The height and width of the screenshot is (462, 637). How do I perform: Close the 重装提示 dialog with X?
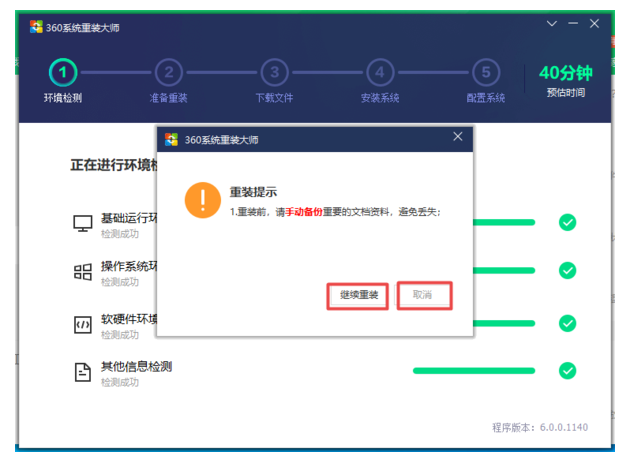pyautogui.click(x=458, y=137)
